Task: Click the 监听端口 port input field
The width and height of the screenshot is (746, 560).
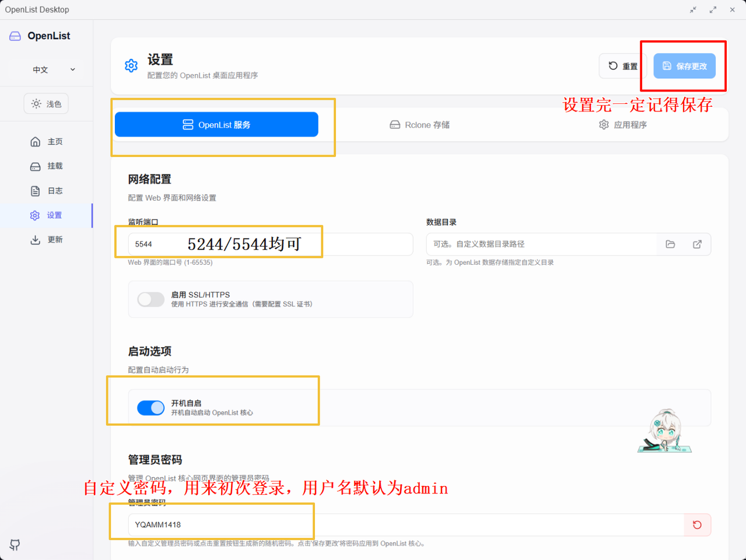Action: (271, 244)
